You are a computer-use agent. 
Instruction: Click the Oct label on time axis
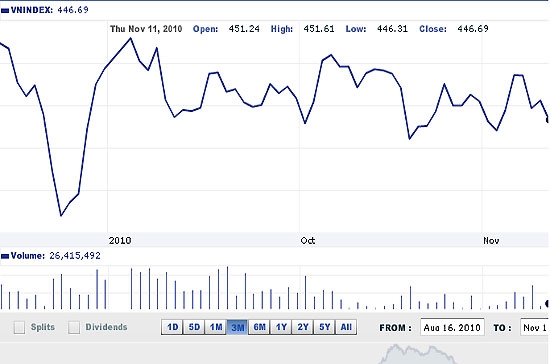[308, 241]
